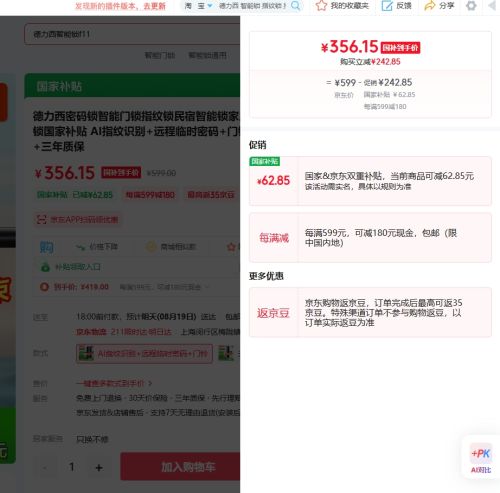Expand the final price discount chevron
This screenshot has height=493, width=500.
(207, 287)
